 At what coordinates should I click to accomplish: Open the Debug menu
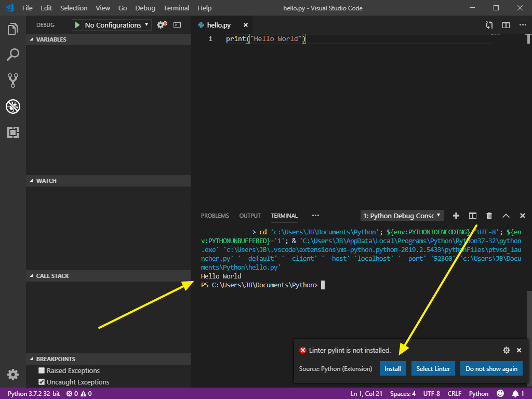point(145,8)
